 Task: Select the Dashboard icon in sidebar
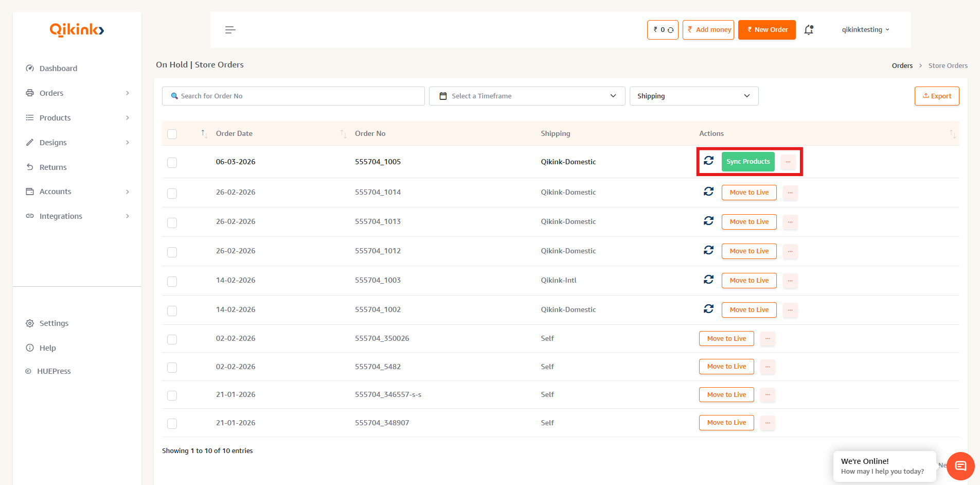click(30, 68)
